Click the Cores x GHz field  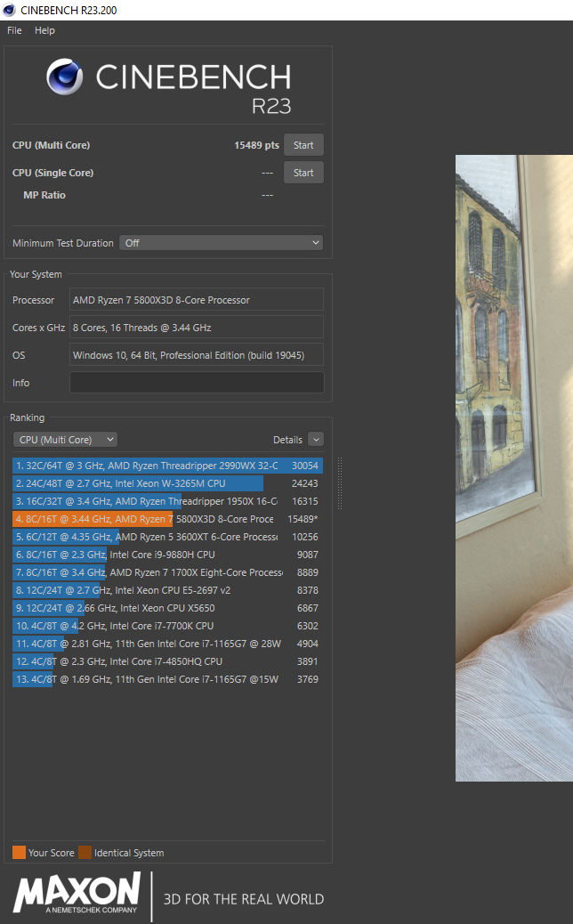click(196, 328)
